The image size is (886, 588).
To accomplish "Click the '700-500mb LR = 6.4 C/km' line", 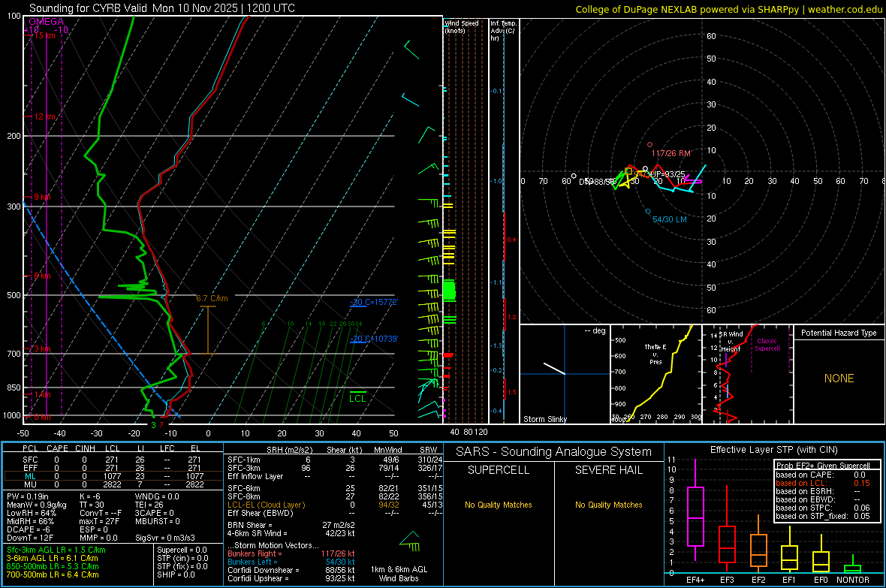I will 53,574.
